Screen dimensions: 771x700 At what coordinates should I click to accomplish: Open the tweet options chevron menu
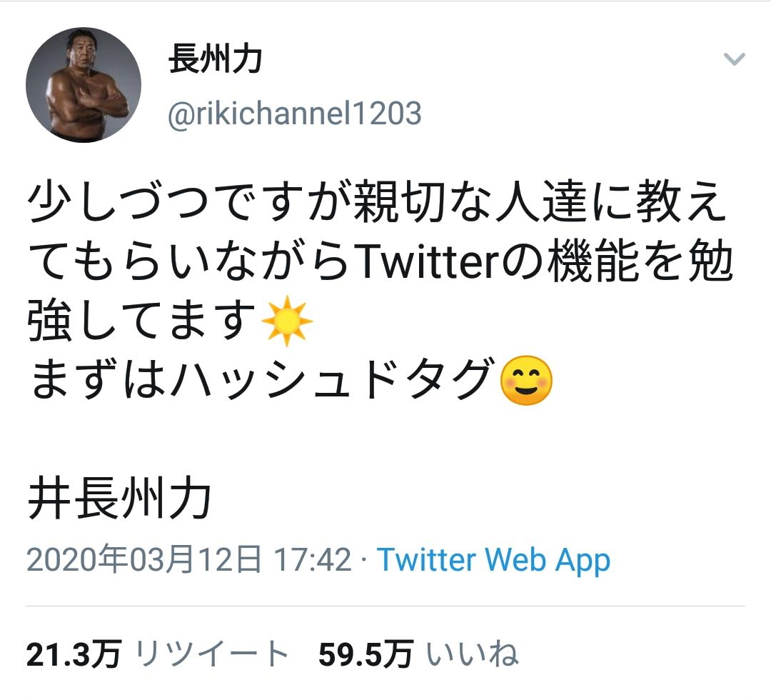[734, 59]
